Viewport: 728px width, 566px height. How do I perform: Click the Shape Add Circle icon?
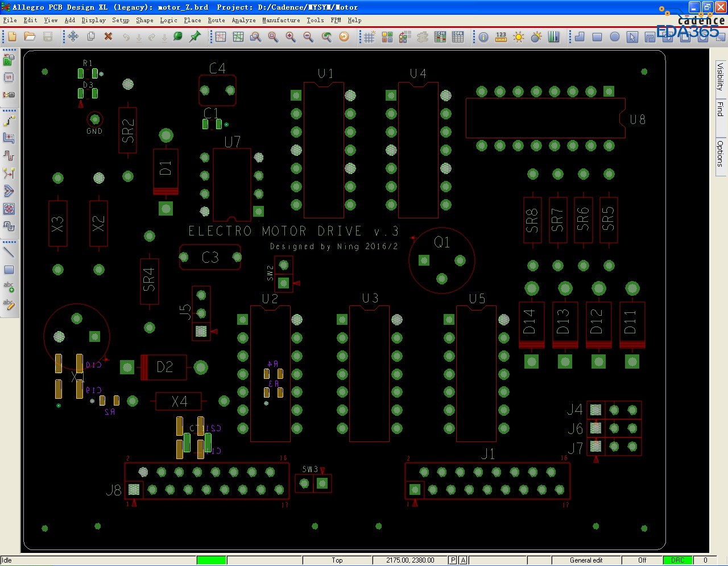pyautogui.click(x=615, y=37)
